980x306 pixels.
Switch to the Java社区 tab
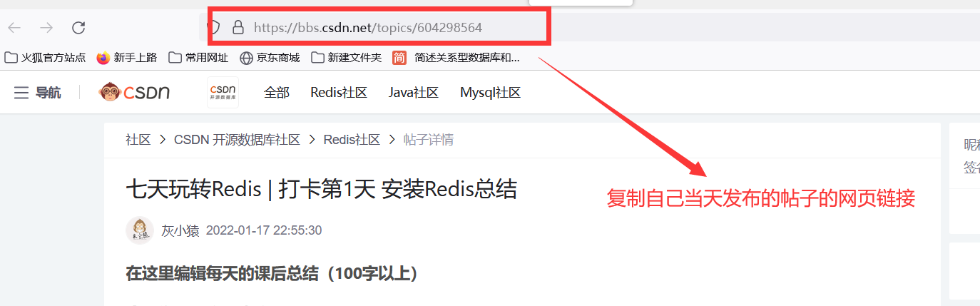(x=414, y=93)
